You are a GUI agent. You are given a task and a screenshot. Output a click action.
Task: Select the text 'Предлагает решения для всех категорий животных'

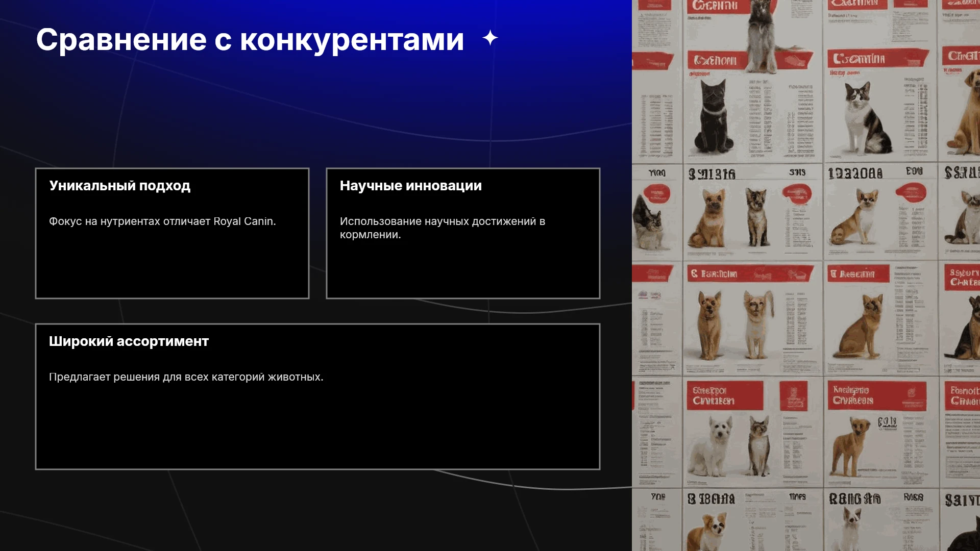click(x=186, y=377)
